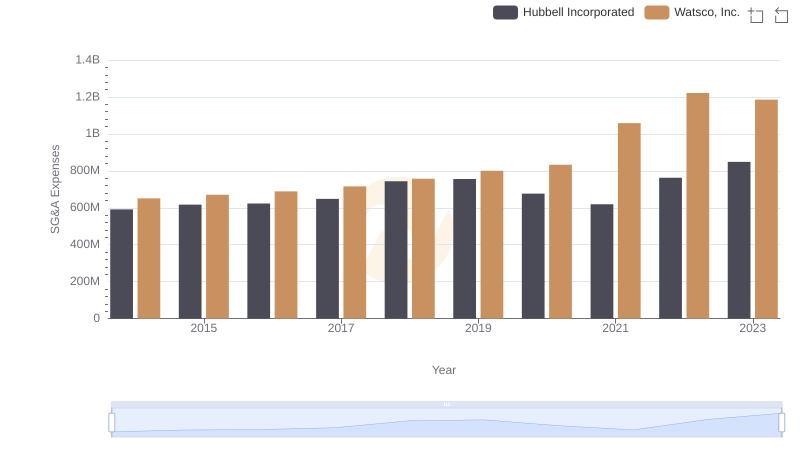This screenshot has height=461, width=800.
Task: Click the Watsco bar for 2016
Action: tap(286, 255)
